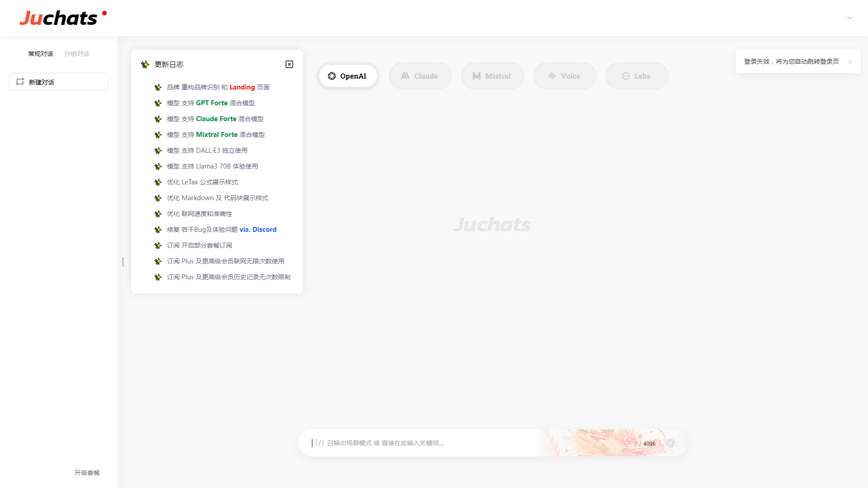
Task: Expand the top-right chevron dropdown
Action: pos(850,18)
